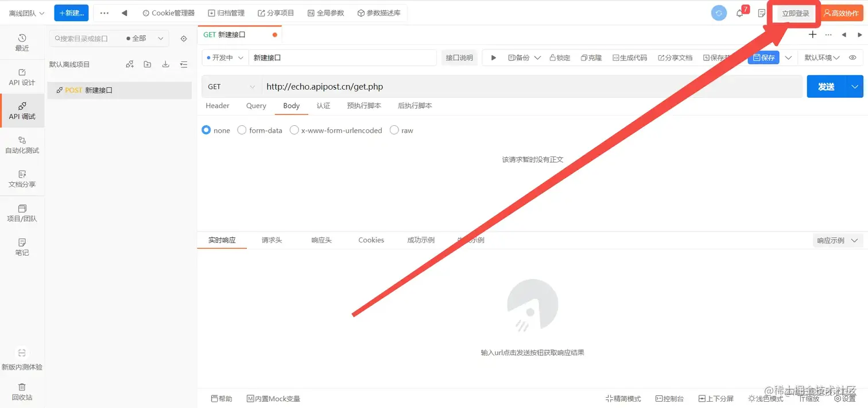
Task: Click the 接口说明 button
Action: coord(459,57)
